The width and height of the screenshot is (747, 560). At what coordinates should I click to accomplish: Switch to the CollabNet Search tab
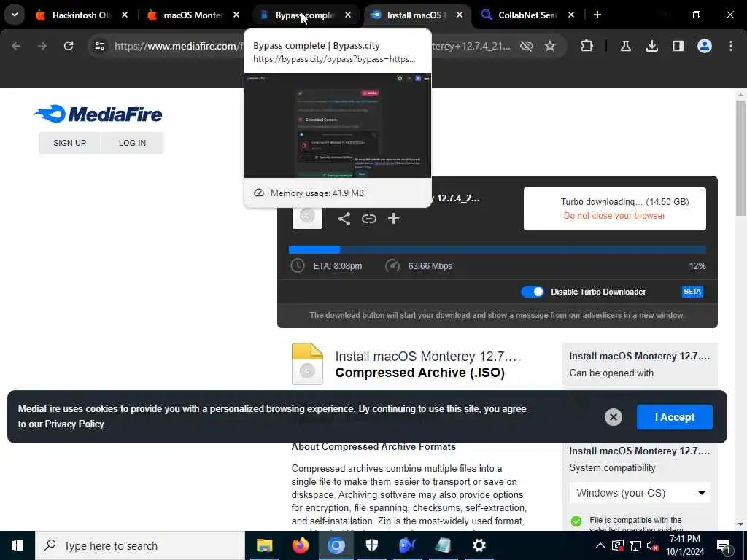tap(527, 15)
